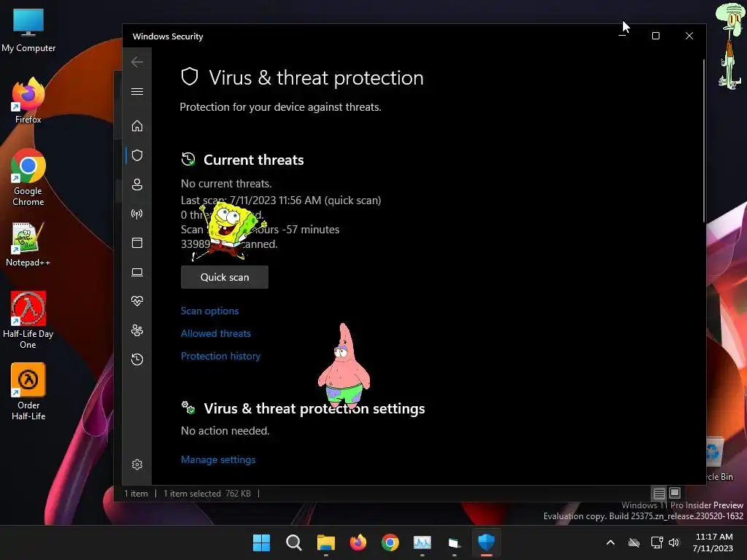Open the Home sidebar icon
747x560 pixels.
point(137,125)
